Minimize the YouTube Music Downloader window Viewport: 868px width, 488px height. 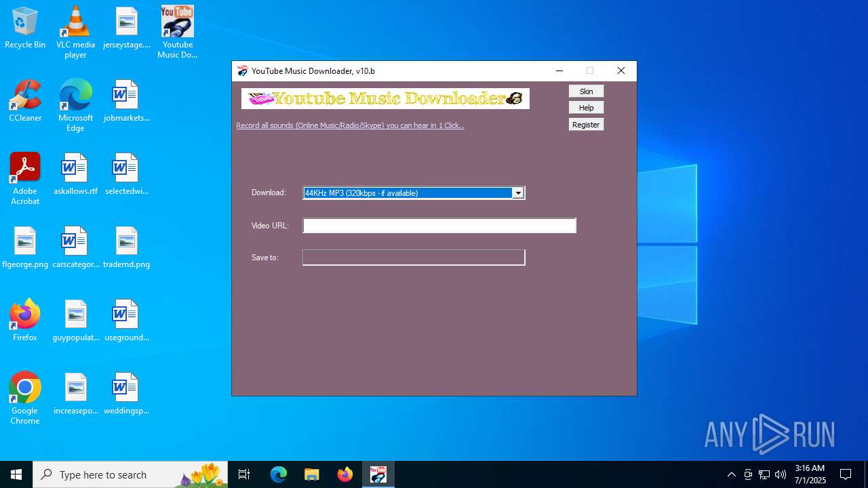559,71
